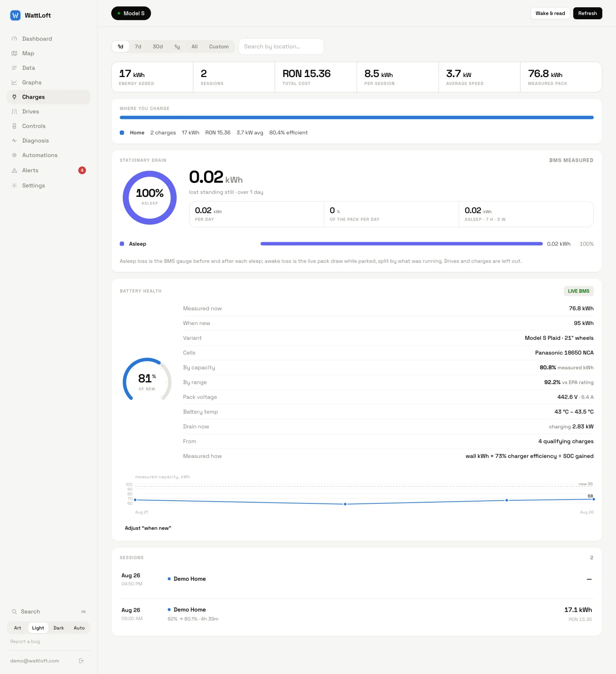Open the Drives road icon
Screen dimensions: 616x674
pyautogui.click(x=14, y=112)
